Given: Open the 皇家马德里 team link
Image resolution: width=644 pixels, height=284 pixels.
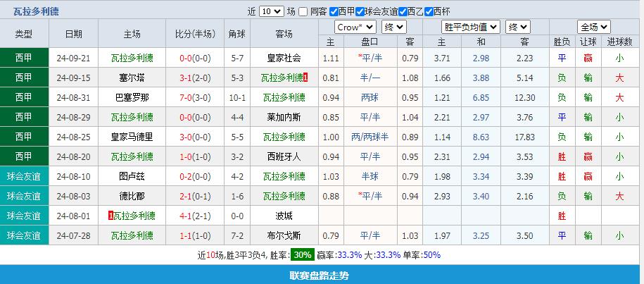Looking at the screenshot, I should (134, 137).
